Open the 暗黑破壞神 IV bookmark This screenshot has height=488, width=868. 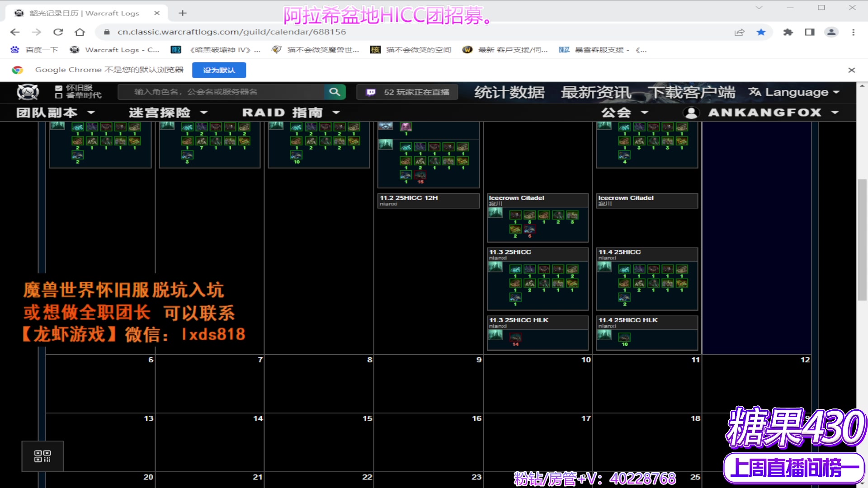pyautogui.click(x=216, y=50)
